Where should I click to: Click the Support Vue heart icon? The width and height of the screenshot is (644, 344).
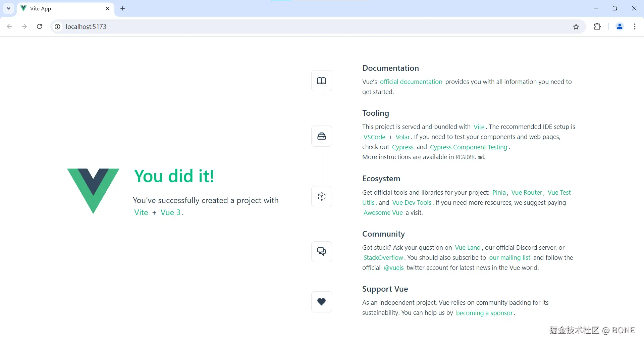[322, 302]
